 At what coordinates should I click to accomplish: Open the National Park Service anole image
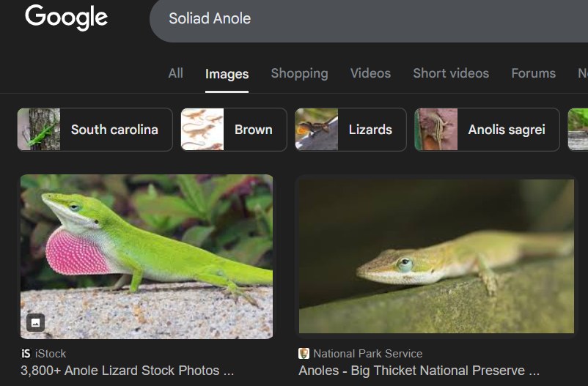(436, 256)
